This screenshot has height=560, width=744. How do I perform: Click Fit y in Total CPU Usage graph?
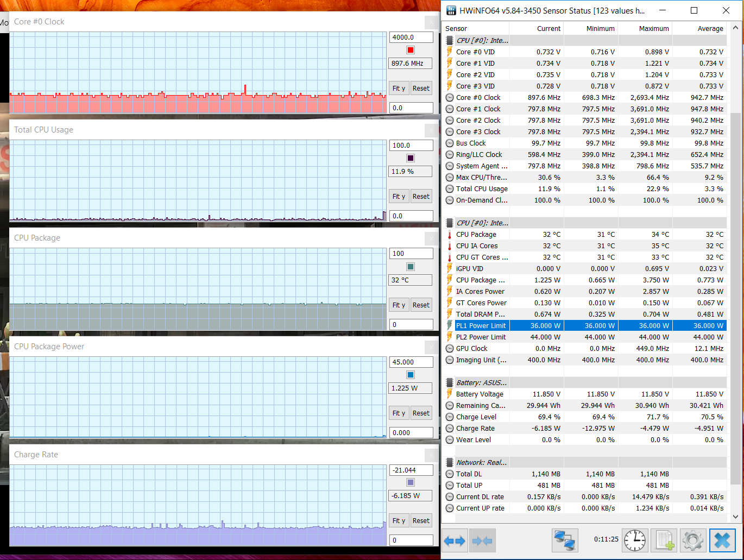pos(399,197)
